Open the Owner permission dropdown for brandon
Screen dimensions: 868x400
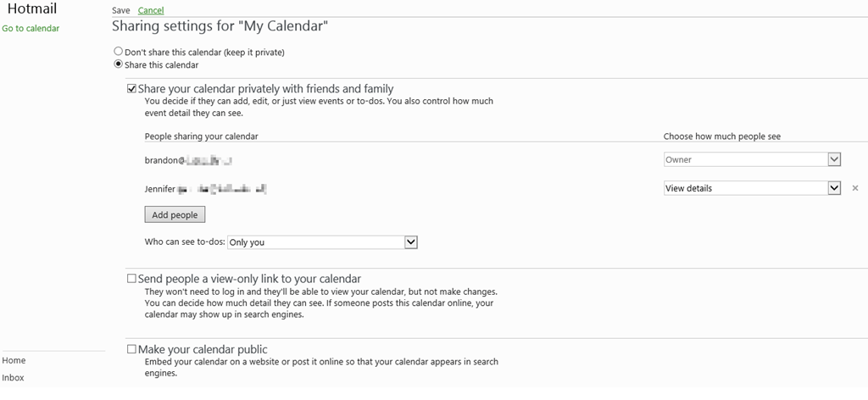pyautogui.click(x=744, y=159)
